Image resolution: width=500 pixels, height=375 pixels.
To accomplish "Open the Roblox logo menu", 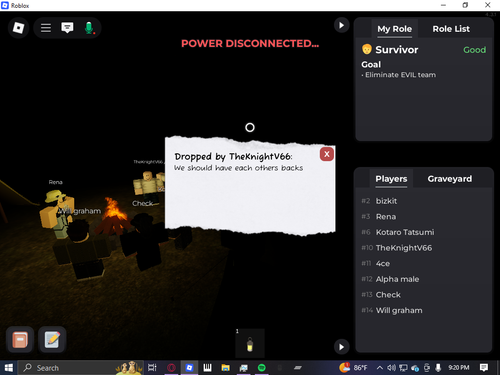I will pyautogui.click(x=18, y=28).
